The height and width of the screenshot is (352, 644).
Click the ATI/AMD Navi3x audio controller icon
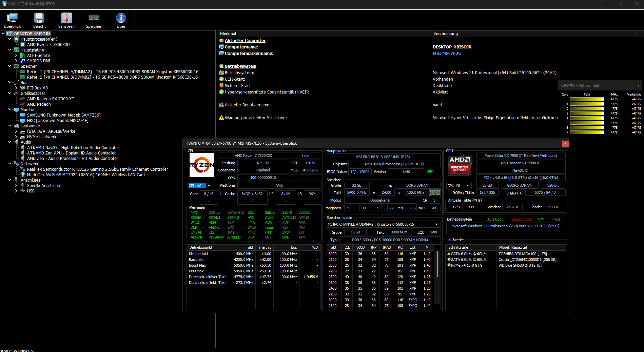pyautogui.click(x=23, y=148)
